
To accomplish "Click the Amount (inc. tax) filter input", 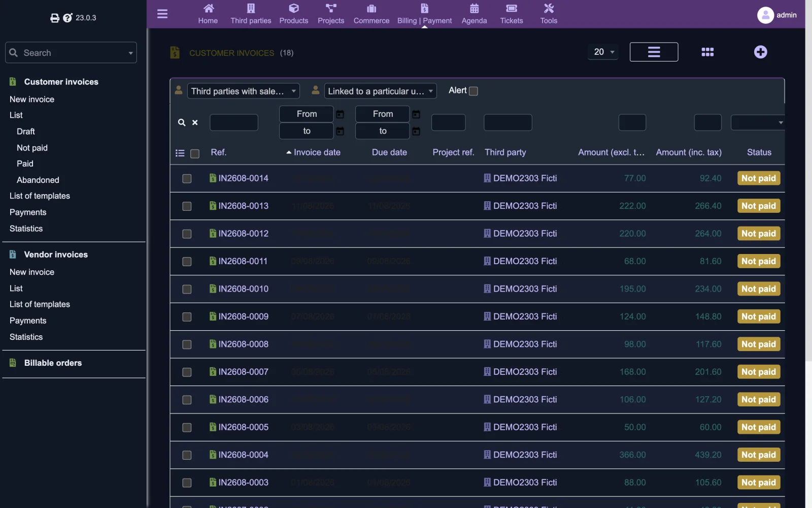I will (708, 122).
